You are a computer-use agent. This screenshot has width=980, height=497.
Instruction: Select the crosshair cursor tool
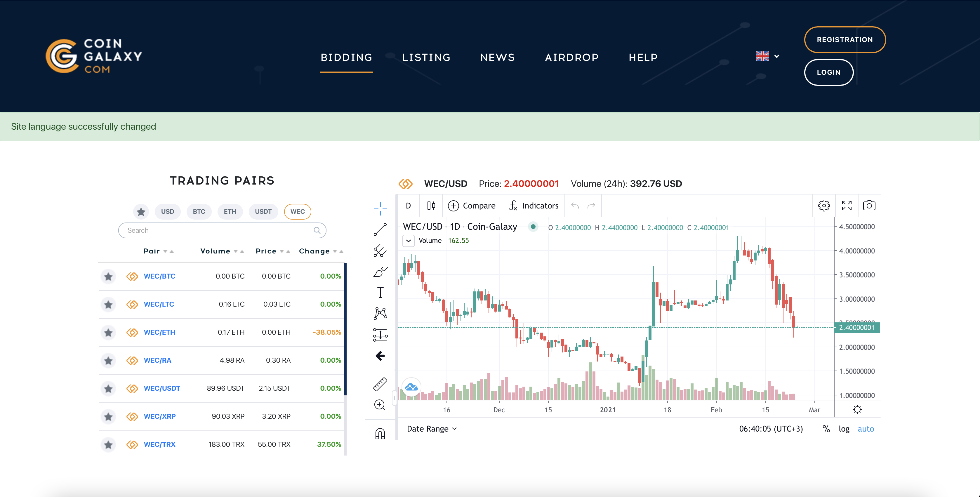(380, 208)
